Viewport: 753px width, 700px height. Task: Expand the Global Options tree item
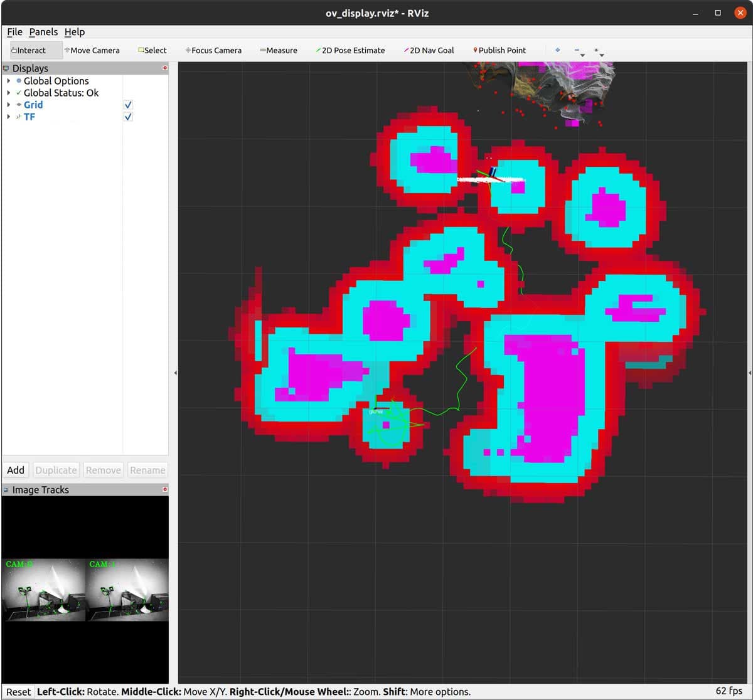click(x=8, y=81)
